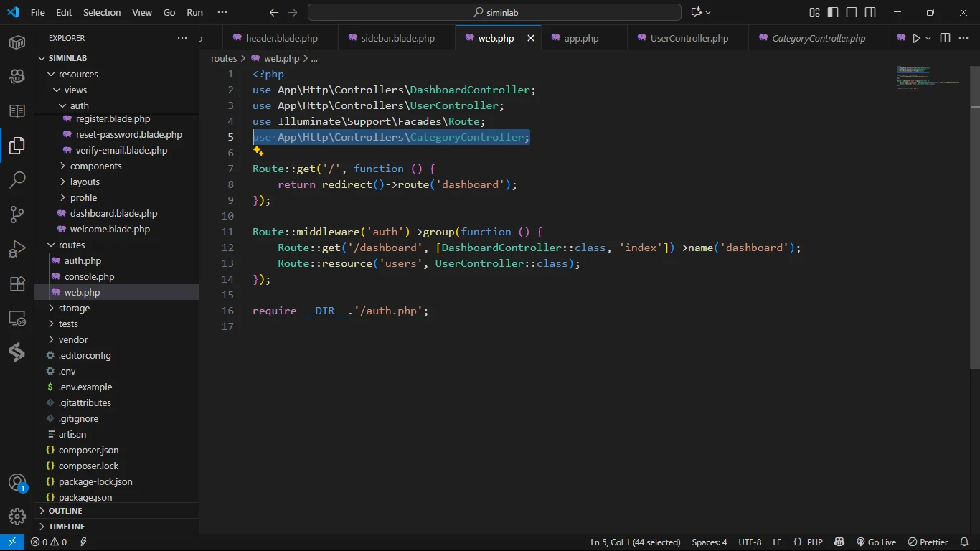
Task: Click Go Live in status bar
Action: (876, 542)
